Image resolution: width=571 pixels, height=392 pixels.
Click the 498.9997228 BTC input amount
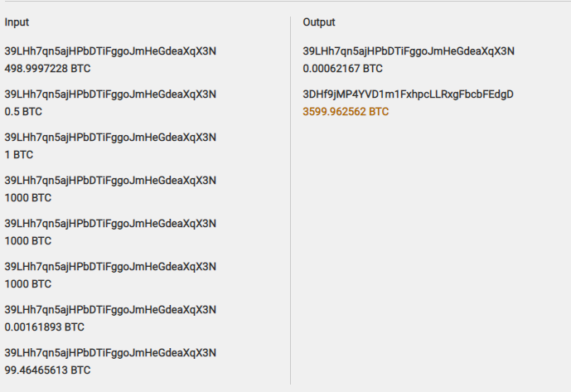tap(47, 69)
